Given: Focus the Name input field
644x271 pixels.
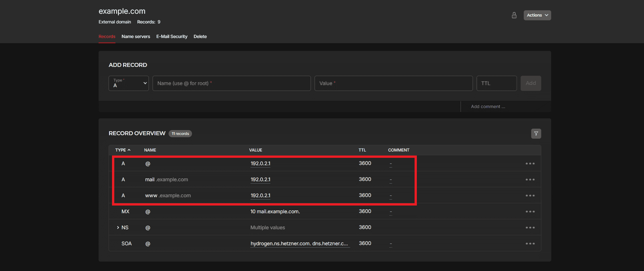Looking at the screenshot, I should click(231, 83).
